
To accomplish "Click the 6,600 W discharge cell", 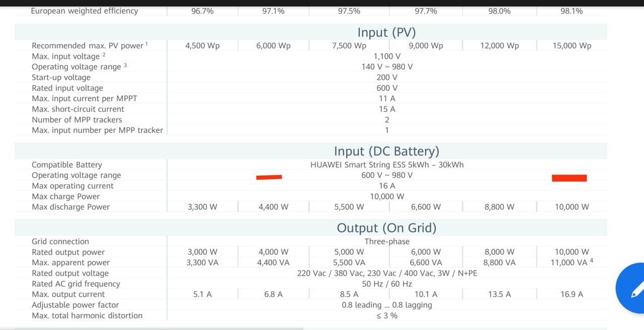I will coord(426,207).
